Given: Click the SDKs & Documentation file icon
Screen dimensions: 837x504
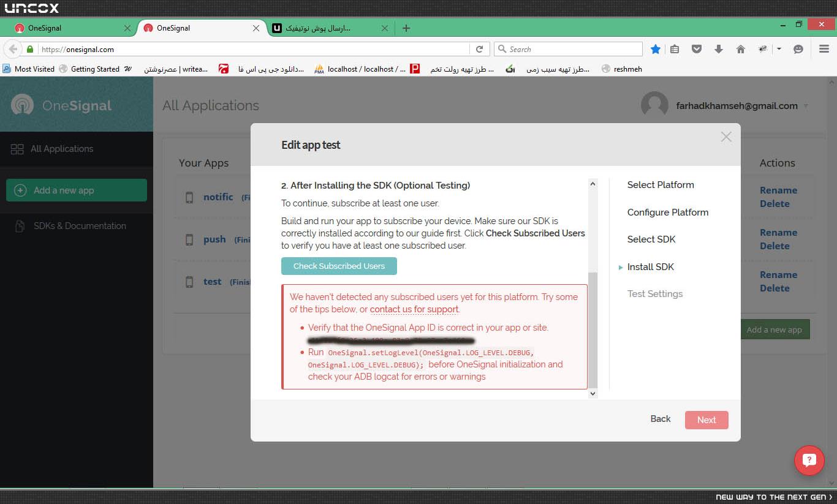Looking at the screenshot, I should coord(21,226).
